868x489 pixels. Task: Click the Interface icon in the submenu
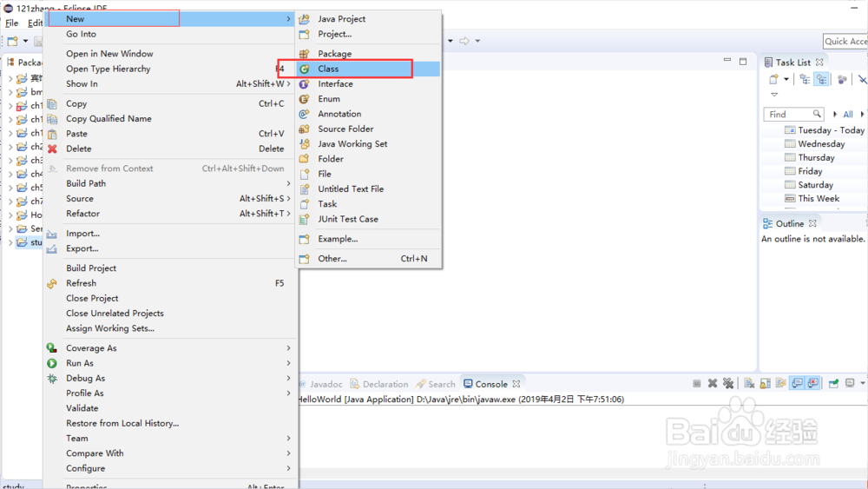click(x=304, y=83)
